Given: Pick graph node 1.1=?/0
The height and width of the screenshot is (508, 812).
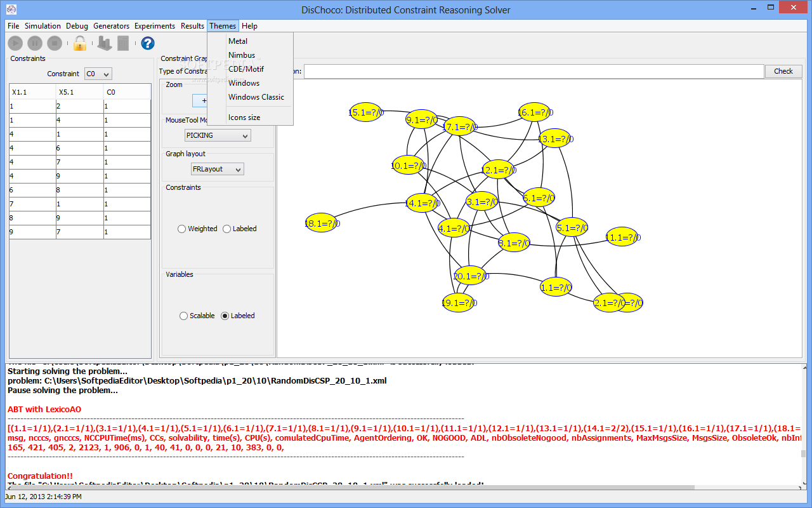Looking at the screenshot, I should pyautogui.click(x=556, y=288).
